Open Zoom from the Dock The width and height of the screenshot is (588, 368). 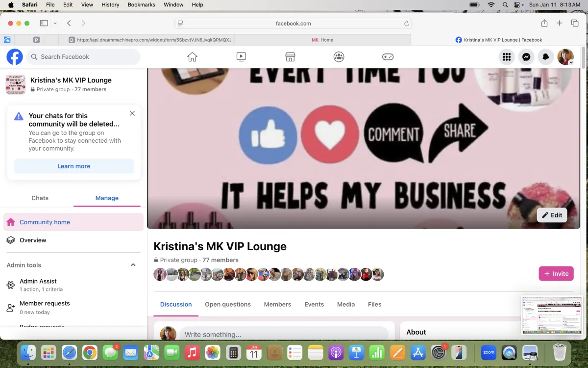tap(489, 352)
